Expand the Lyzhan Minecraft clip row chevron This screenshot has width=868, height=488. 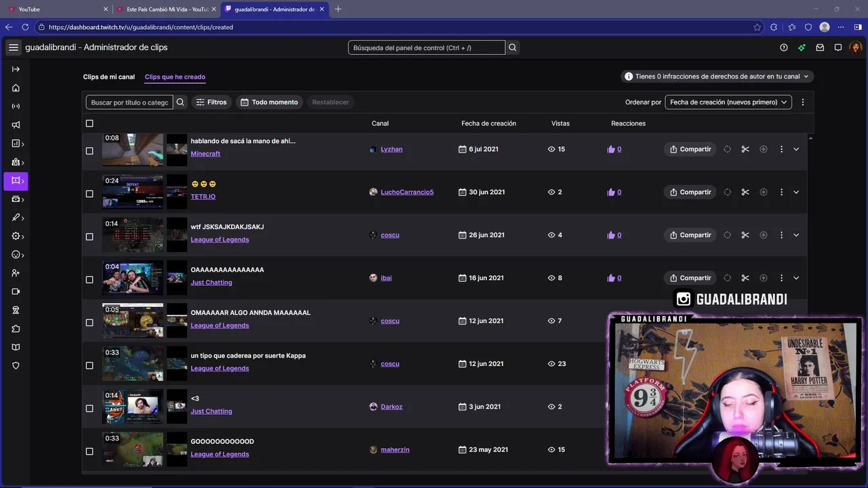(796, 149)
